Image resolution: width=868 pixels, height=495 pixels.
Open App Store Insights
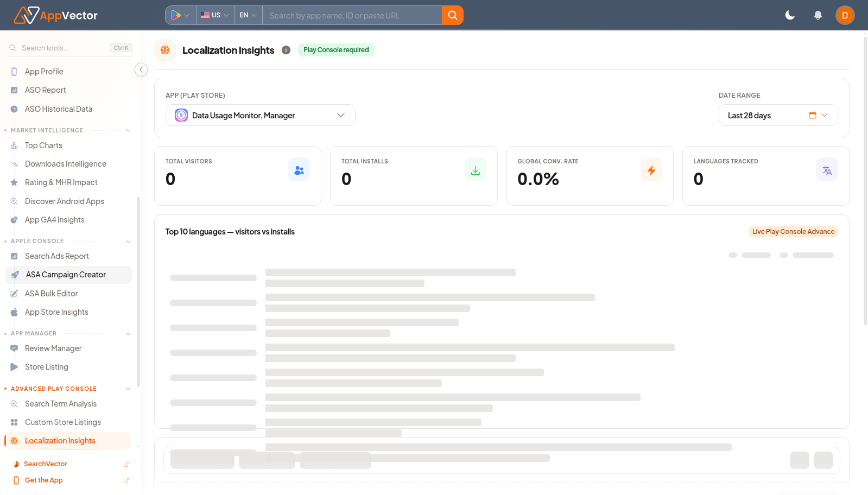pyautogui.click(x=68, y=312)
